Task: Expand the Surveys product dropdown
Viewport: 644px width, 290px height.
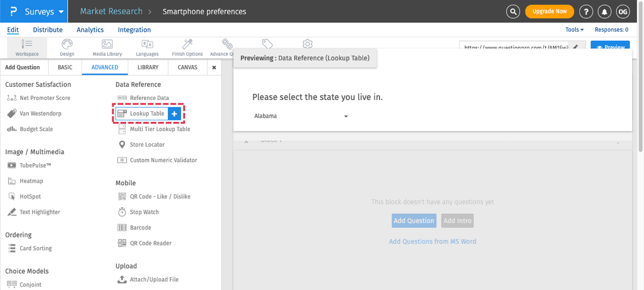Action: point(60,11)
